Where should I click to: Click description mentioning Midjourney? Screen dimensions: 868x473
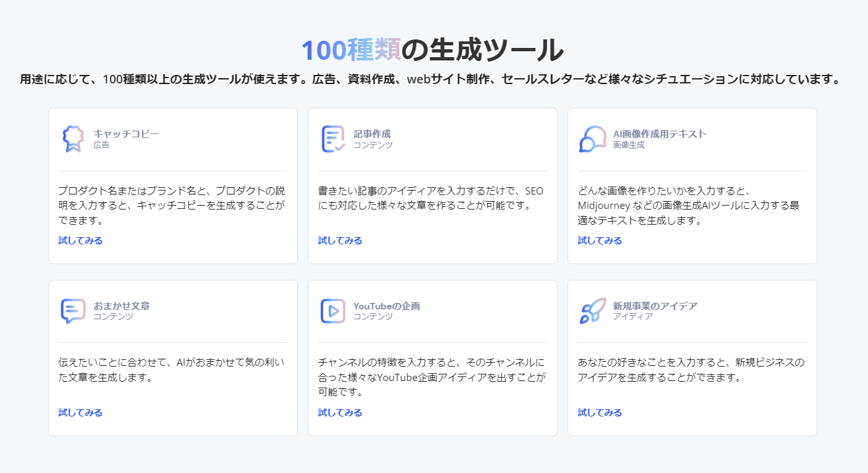[690, 206]
